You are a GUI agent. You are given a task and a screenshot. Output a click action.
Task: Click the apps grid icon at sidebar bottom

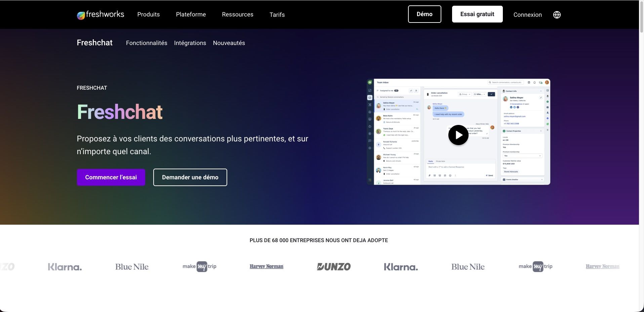coord(370,180)
